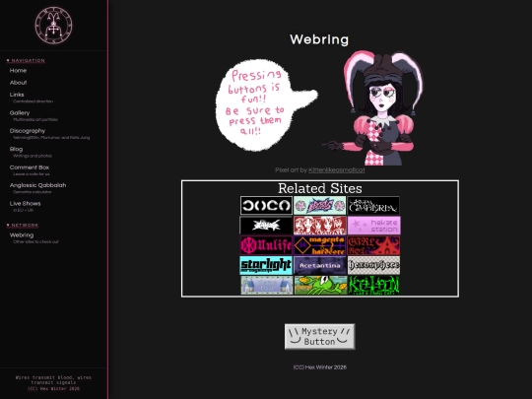The height and width of the screenshot is (399, 532).
Task: Open the Comment Box page
Action: pyautogui.click(x=30, y=167)
